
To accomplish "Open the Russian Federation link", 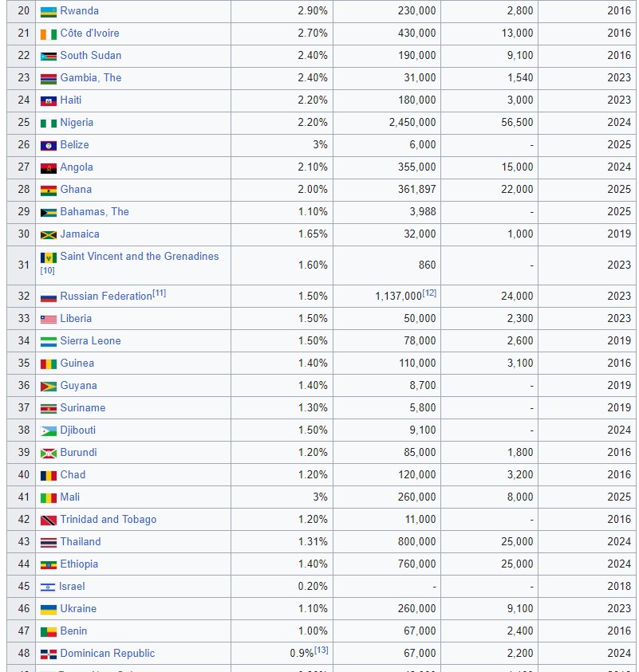I will [106, 297].
